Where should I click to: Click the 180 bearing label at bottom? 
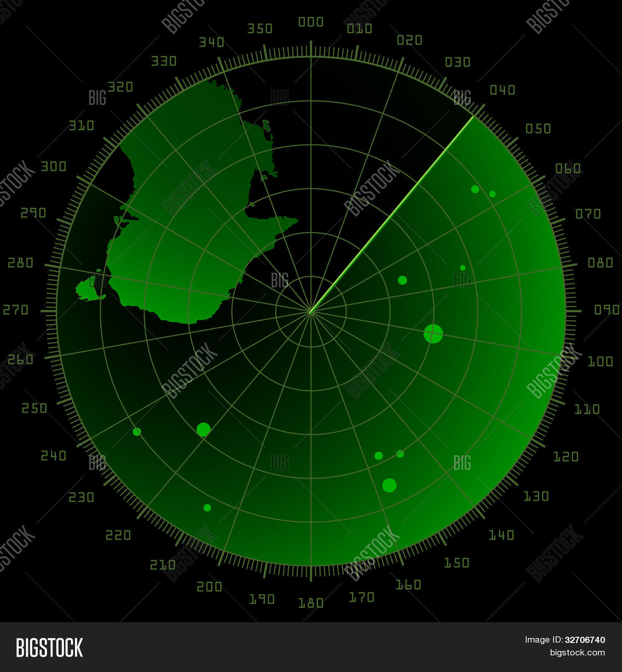311,603
